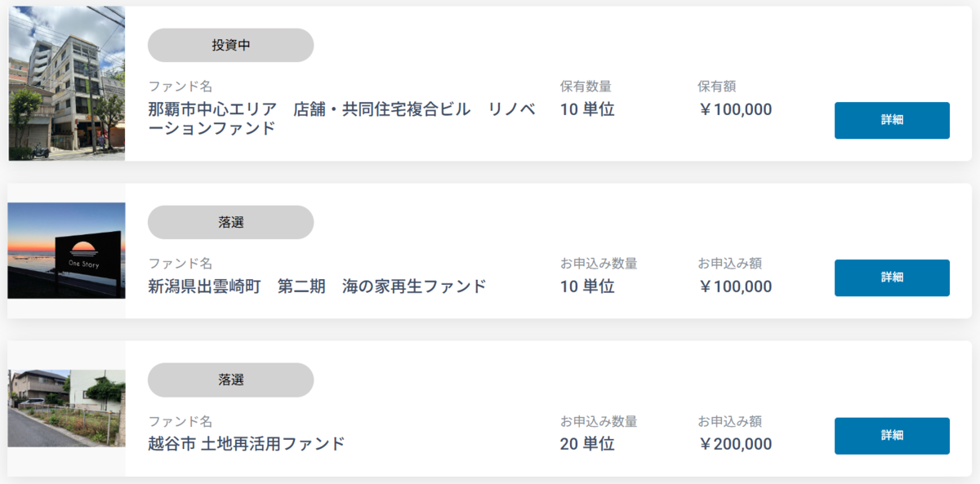
Task: Click the Izumozaki fund's ￥100,000 application amount
Action: [735, 286]
